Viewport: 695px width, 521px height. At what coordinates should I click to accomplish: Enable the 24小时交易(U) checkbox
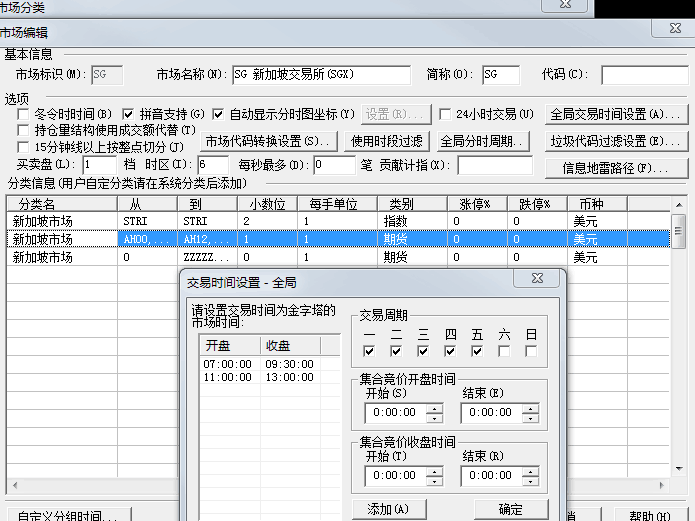[446, 115]
